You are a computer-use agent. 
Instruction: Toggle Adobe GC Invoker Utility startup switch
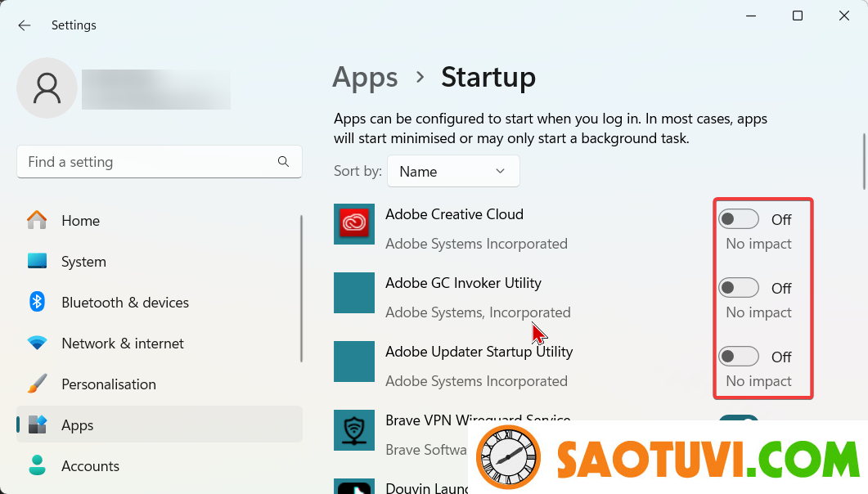coord(739,288)
